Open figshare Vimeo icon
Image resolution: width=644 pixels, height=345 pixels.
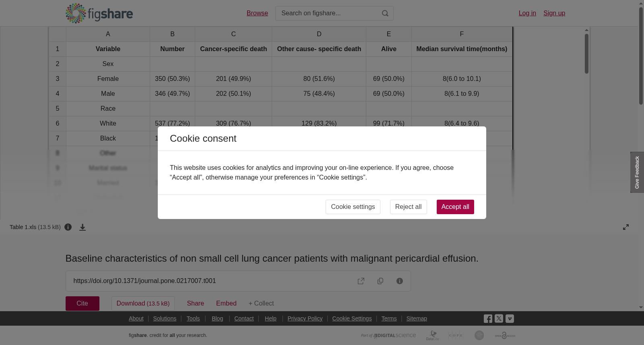coord(510,318)
